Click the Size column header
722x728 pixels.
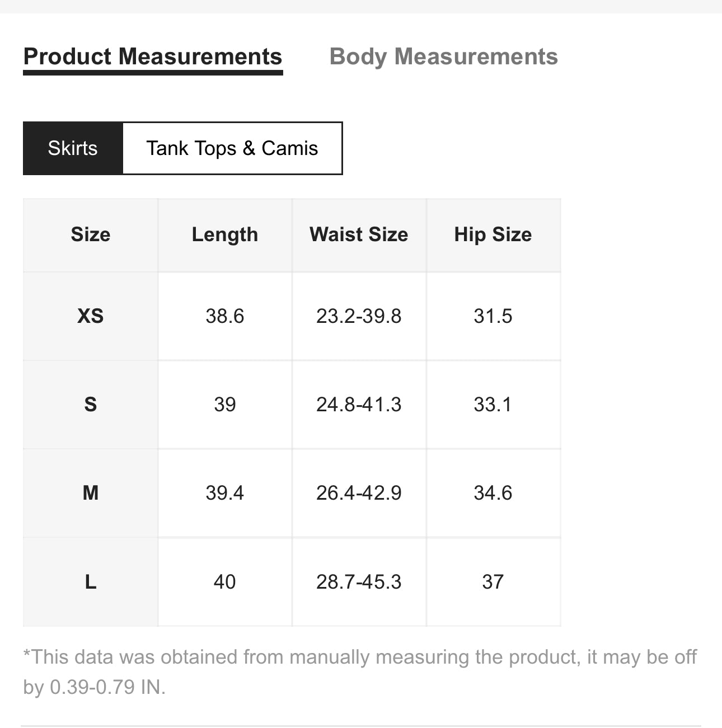pos(91,234)
